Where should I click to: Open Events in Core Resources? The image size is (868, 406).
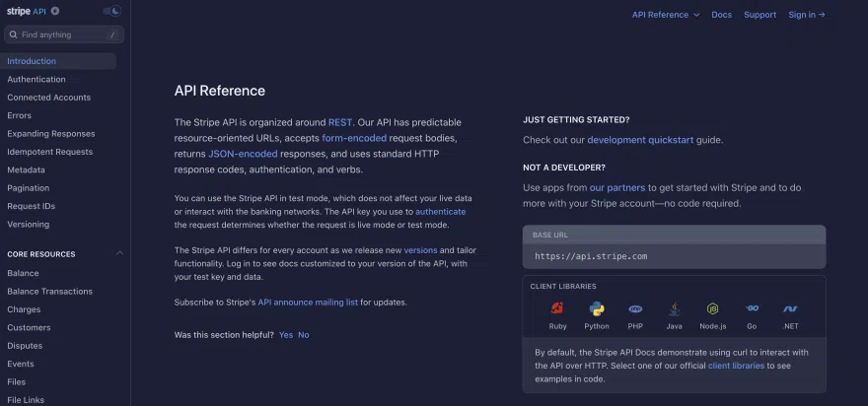pyautogui.click(x=21, y=364)
